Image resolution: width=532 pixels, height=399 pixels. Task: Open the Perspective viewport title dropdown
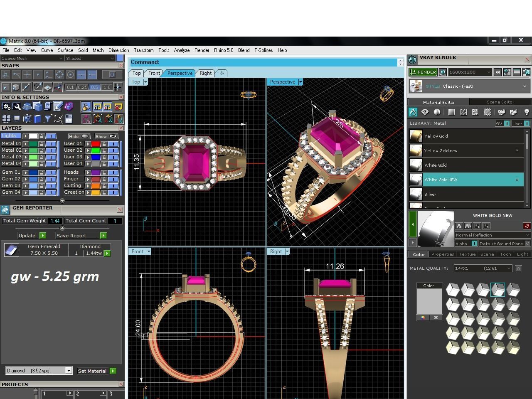pyautogui.click(x=300, y=82)
